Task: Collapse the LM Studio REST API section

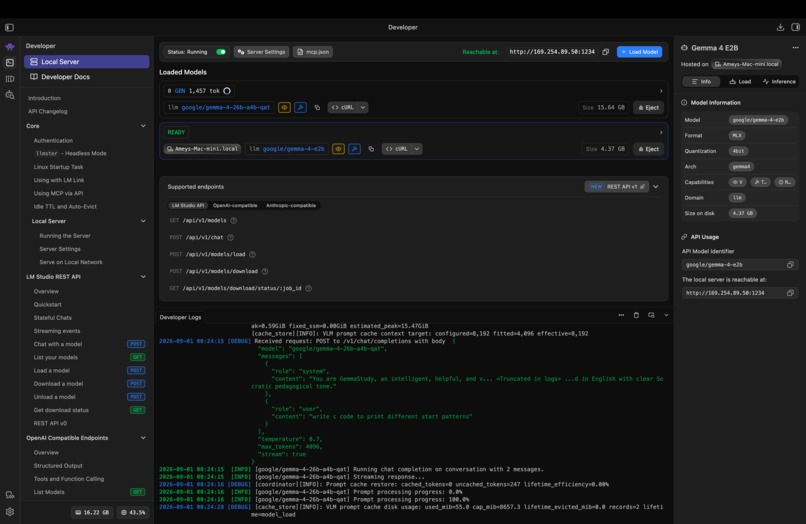Action: tap(143, 277)
